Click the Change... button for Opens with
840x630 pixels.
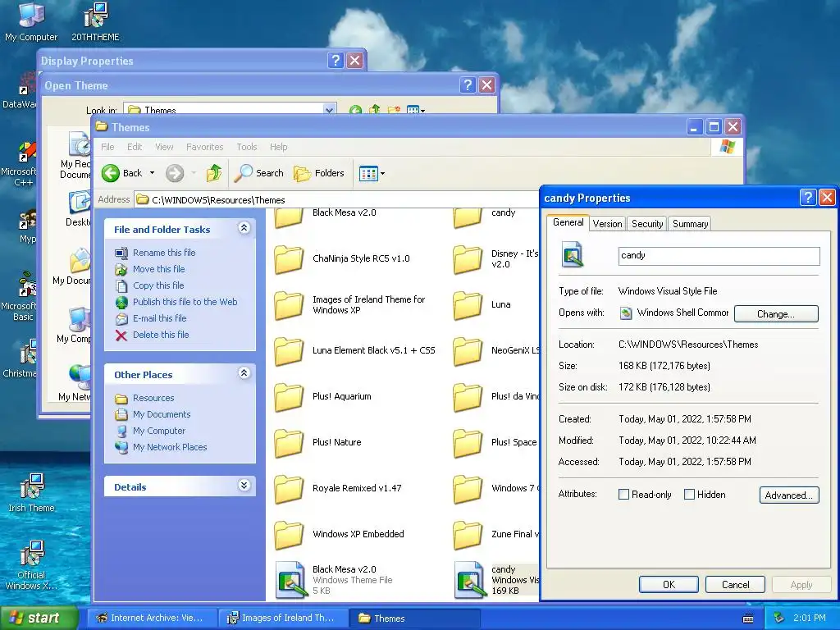tap(776, 314)
